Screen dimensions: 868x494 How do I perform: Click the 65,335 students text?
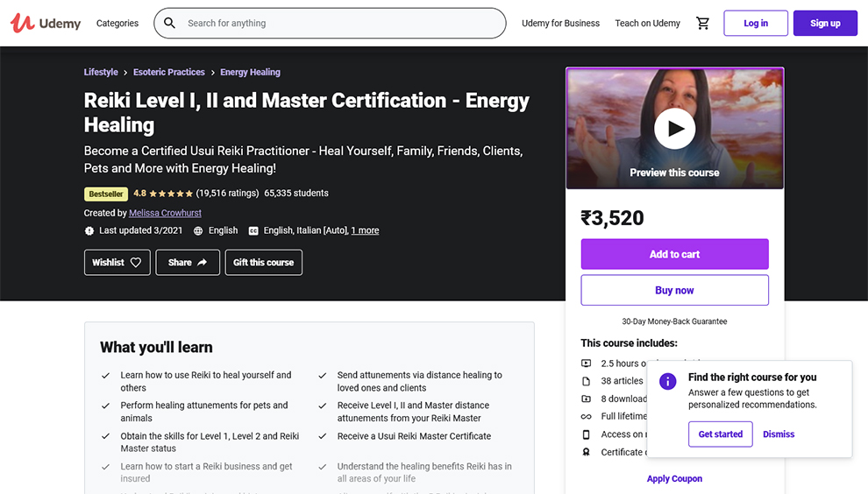(296, 193)
